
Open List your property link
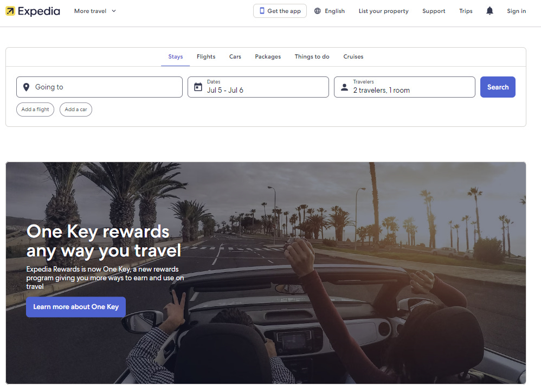(x=383, y=11)
